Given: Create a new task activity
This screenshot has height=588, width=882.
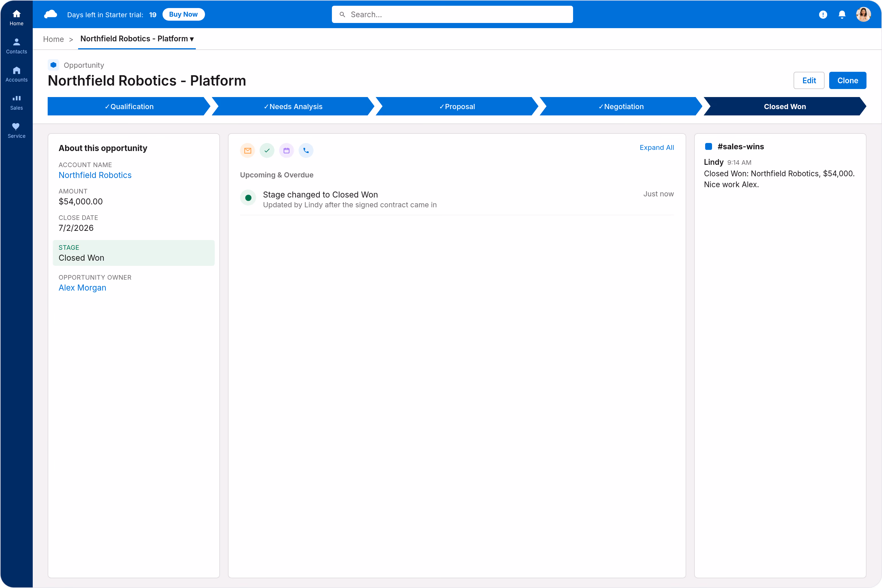Looking at the screenshot, I should coord(267,150).
